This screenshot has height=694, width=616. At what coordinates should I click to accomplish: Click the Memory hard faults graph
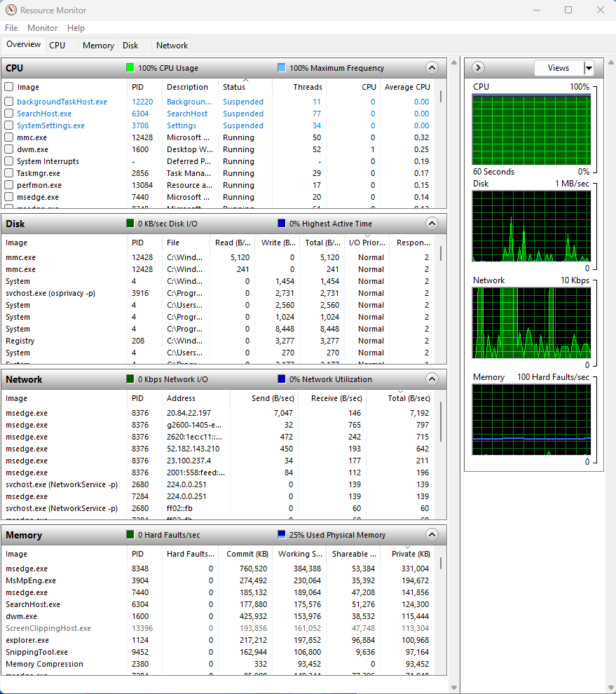531,420
